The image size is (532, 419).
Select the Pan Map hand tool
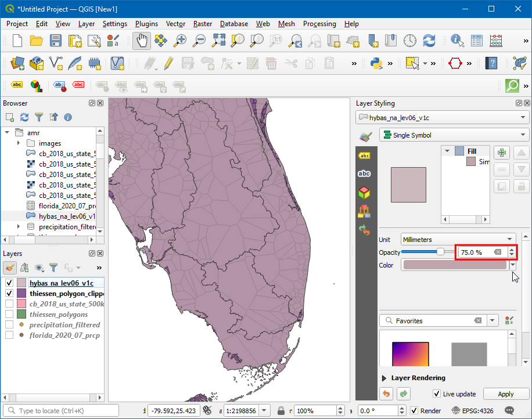coord(142,41)
